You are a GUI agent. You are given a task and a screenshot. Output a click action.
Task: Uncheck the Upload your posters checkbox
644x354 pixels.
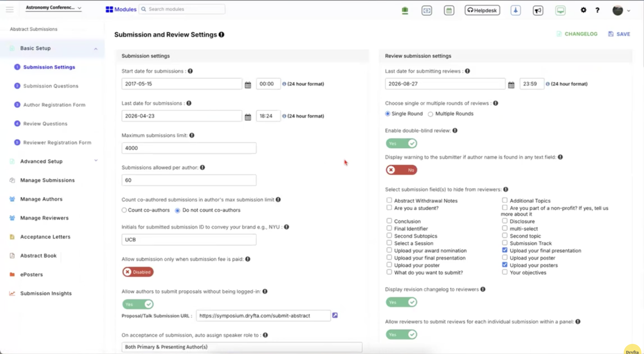coord(505,264)
